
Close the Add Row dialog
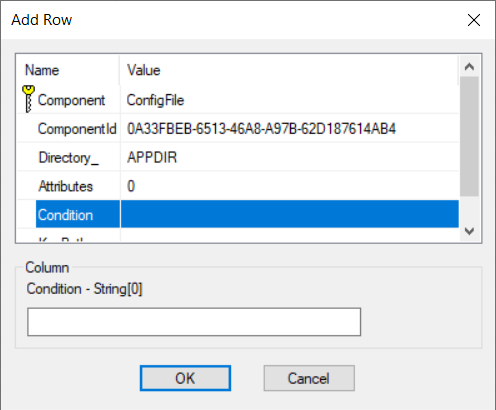(474, 20)
